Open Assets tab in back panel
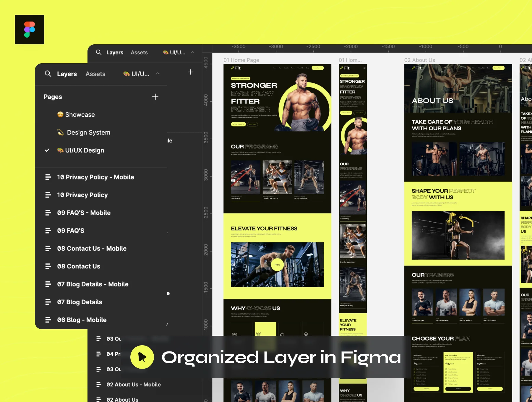Image resolution: width=532 pixels, height=402 pixels. 139,52
